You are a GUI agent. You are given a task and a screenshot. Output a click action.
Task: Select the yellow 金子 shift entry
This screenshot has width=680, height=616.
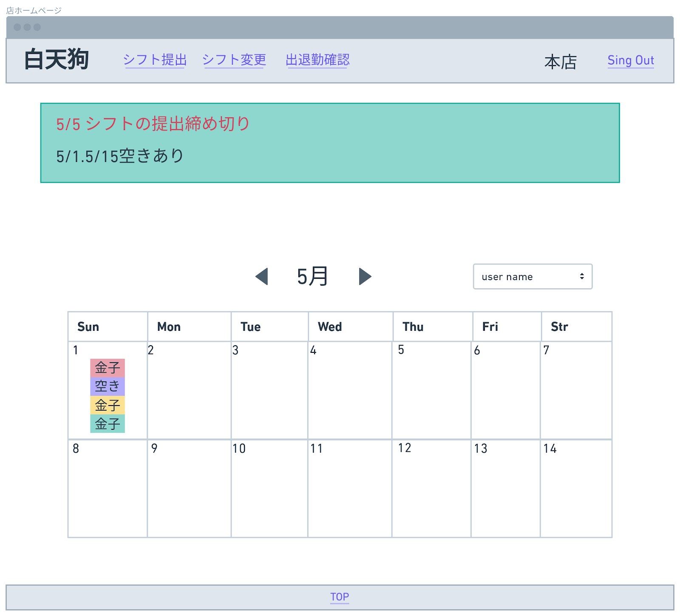[x=107, y=406]
